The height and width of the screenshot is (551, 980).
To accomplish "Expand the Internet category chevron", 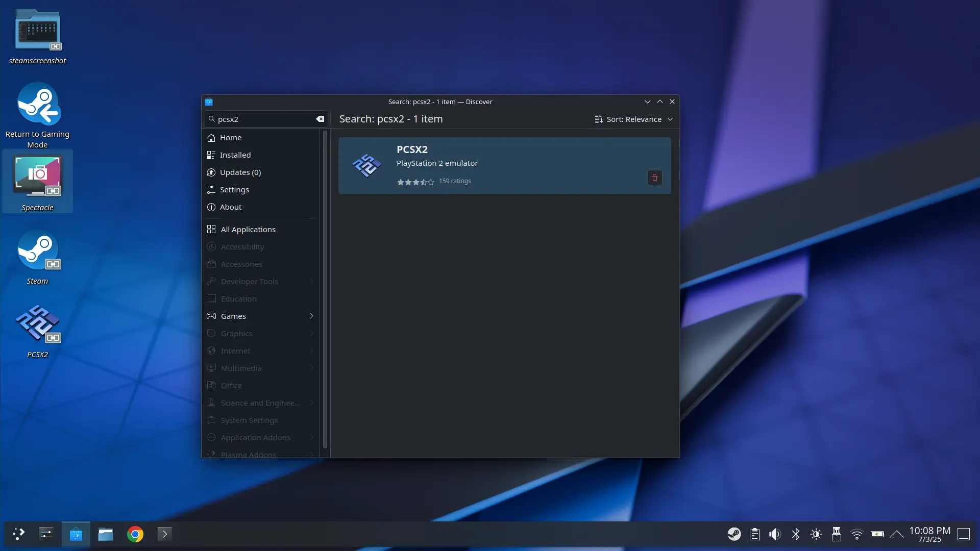I will click(311, 351).
